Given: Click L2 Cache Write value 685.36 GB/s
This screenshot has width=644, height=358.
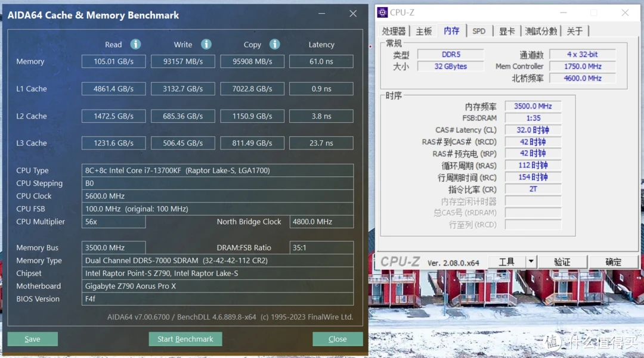Looking at the screenshot, I should click(x=183, y=116).
